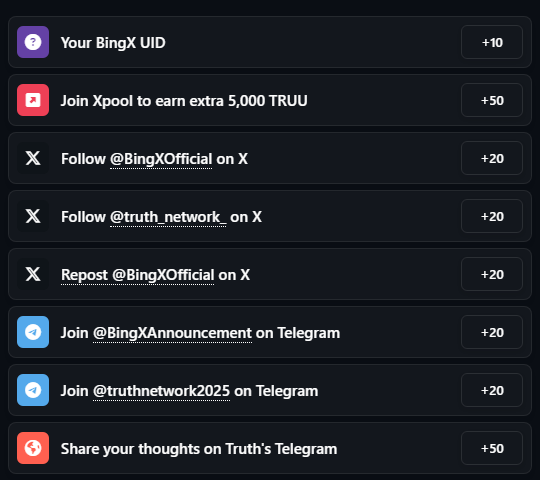
Task: Click Telegram icon for @BingXAnnouncement
Action: pyautogui.click(x=33, y=332)
